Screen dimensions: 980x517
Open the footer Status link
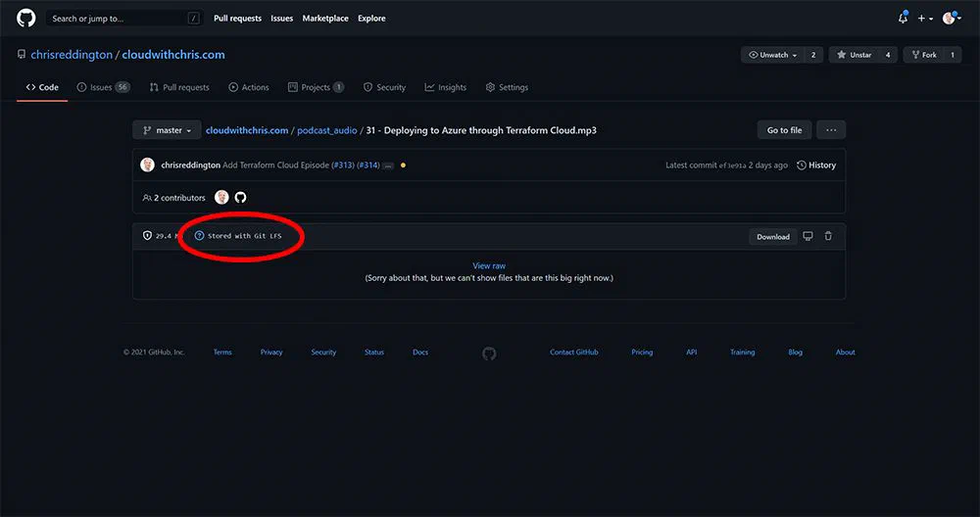pyautogui.click(x=374, y=352)
